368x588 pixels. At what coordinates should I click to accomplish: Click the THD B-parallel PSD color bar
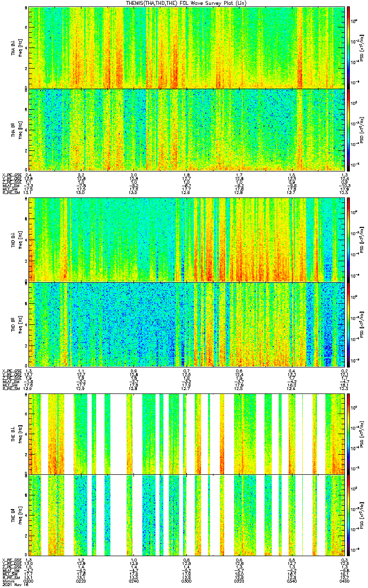(x=349, y=324)
